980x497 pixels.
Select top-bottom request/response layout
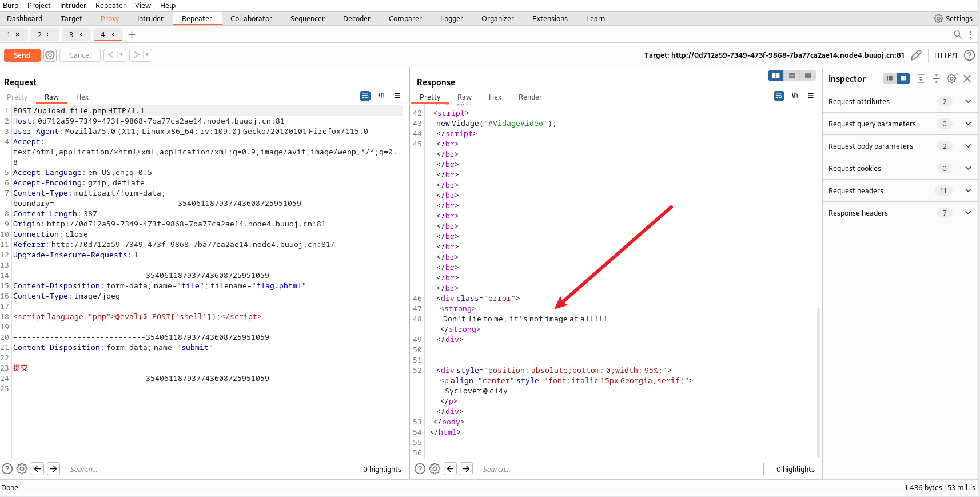(x=792, y=75)
